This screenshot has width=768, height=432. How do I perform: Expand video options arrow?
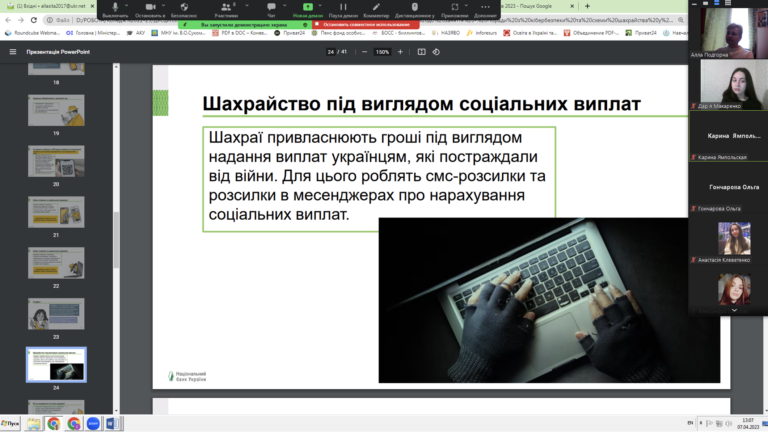[x=164, y=6]
